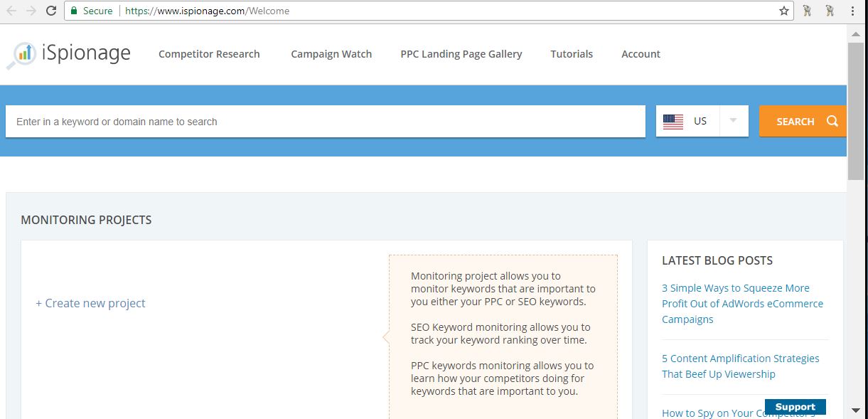The image size is (868, 419).
Task: Open Campaign Watch menu
Action: tap(331, 54)
